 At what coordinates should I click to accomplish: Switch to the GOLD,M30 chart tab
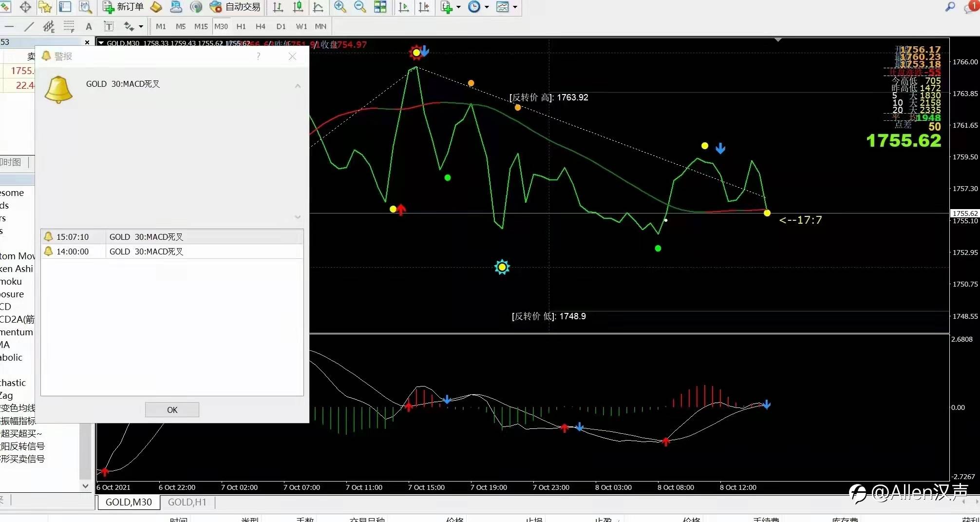pos(129,502)
